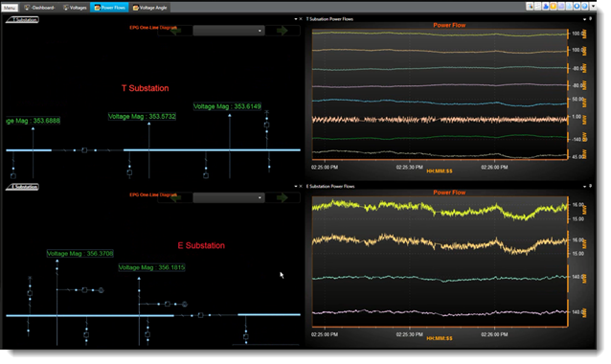Click the orange icon in top toolbar
Image resolution: width=611 pixels, height=364 pixels.
[x=554, y=7]
